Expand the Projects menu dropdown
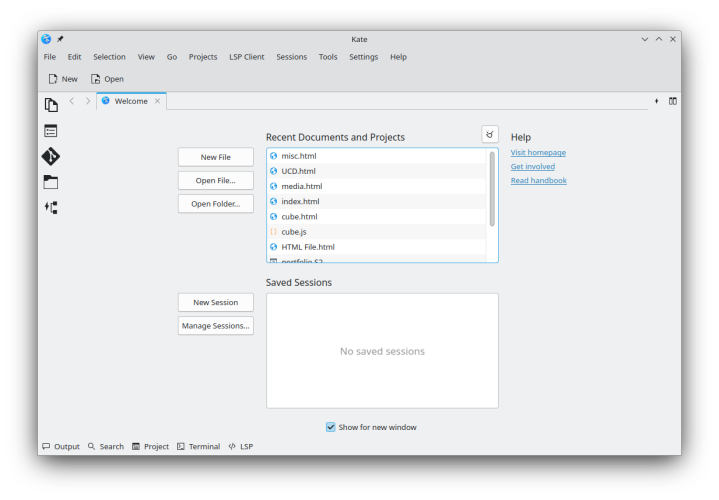This screenshot has height=500, width=719. 202,57
